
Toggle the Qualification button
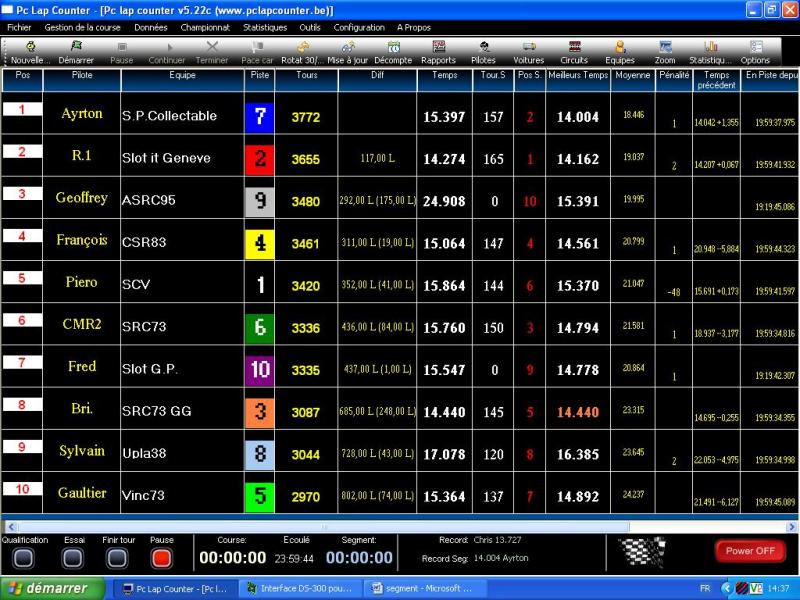[23, 558]
